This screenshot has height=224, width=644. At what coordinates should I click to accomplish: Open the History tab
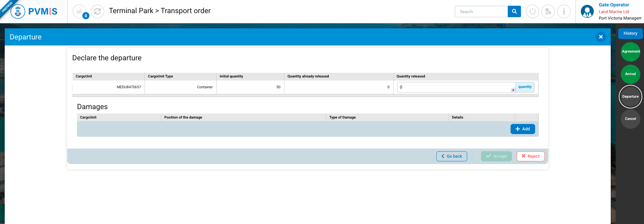pos(630,33)
